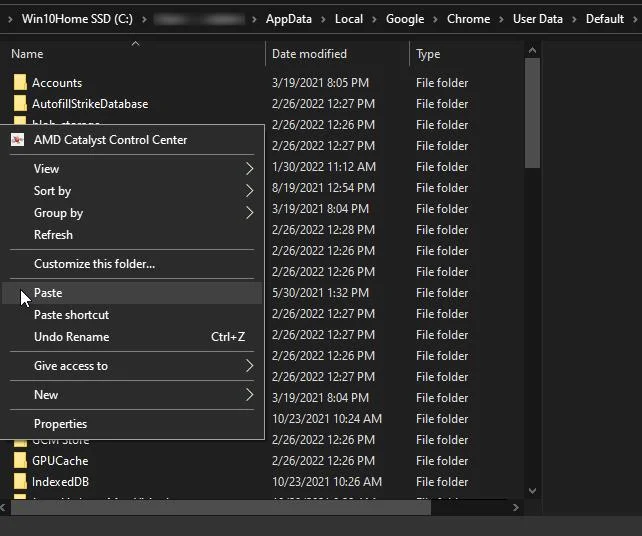Viewport: 642px width, 536px height.
Task: Go to Win10Home SSD (C:) breadcrumb
Action: [77, 19]
